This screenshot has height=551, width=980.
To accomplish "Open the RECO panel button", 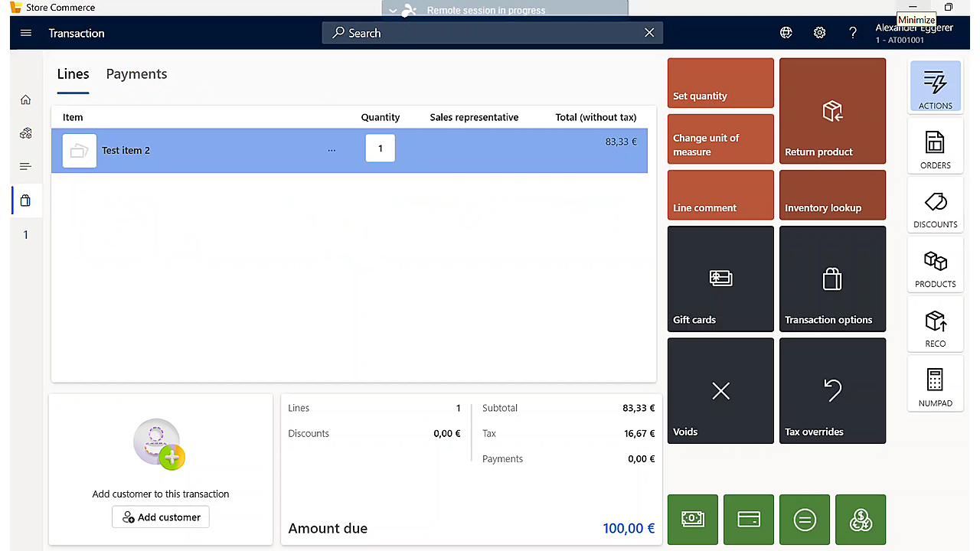I will coord(935,325).
